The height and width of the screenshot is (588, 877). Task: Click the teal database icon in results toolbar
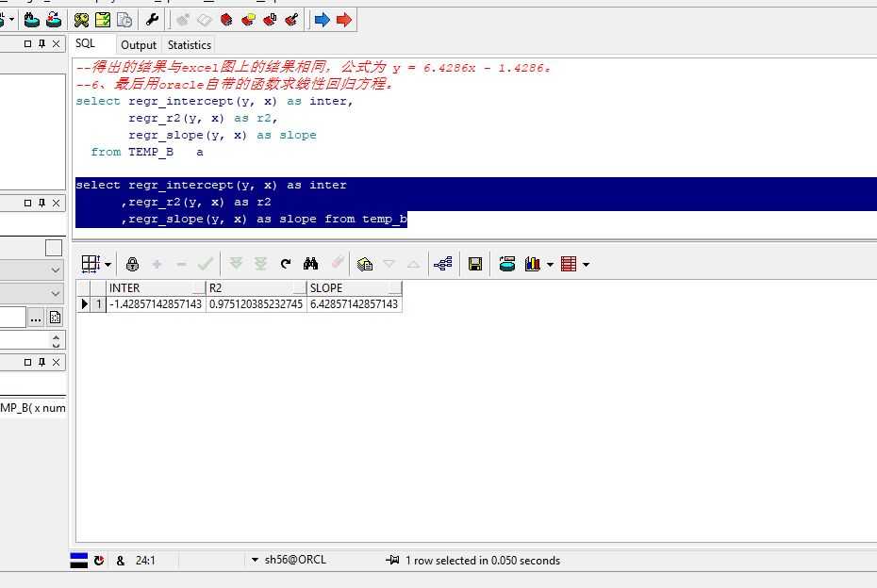tap(507, 264)
